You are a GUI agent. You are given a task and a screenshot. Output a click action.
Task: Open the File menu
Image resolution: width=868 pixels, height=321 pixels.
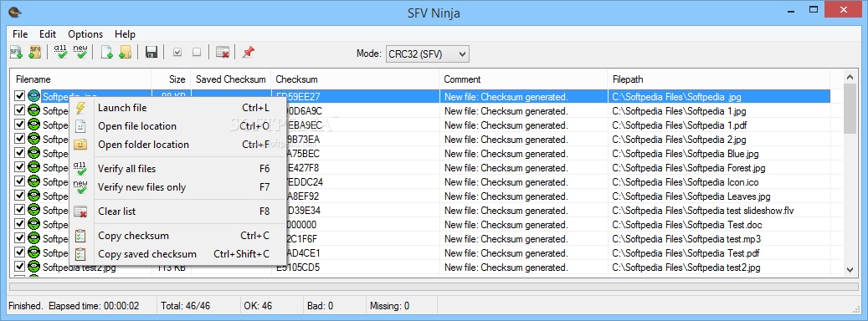click(20, 33)
